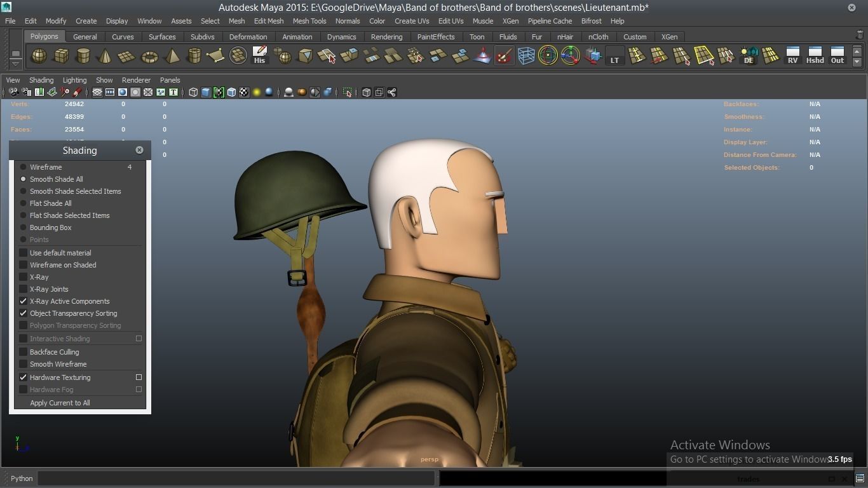Switch to the XGen shelf tab
This screenshot has width=868, height=488.
point(670,37)
